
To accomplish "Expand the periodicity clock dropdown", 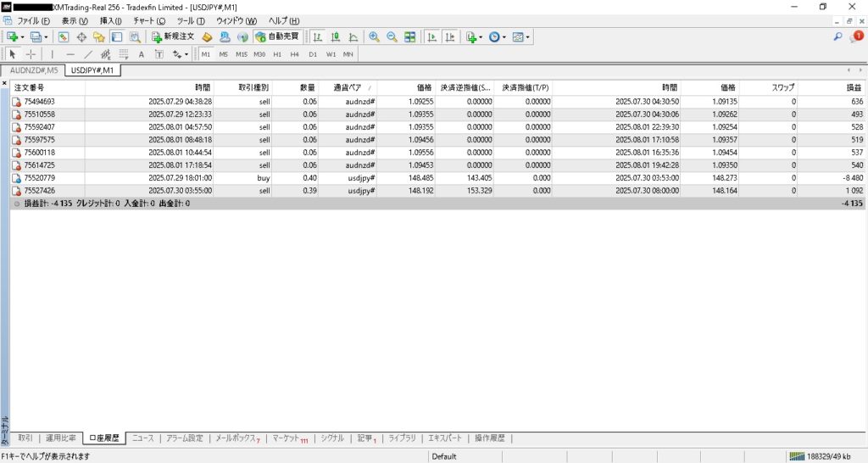I will click(x=505, y=37).
